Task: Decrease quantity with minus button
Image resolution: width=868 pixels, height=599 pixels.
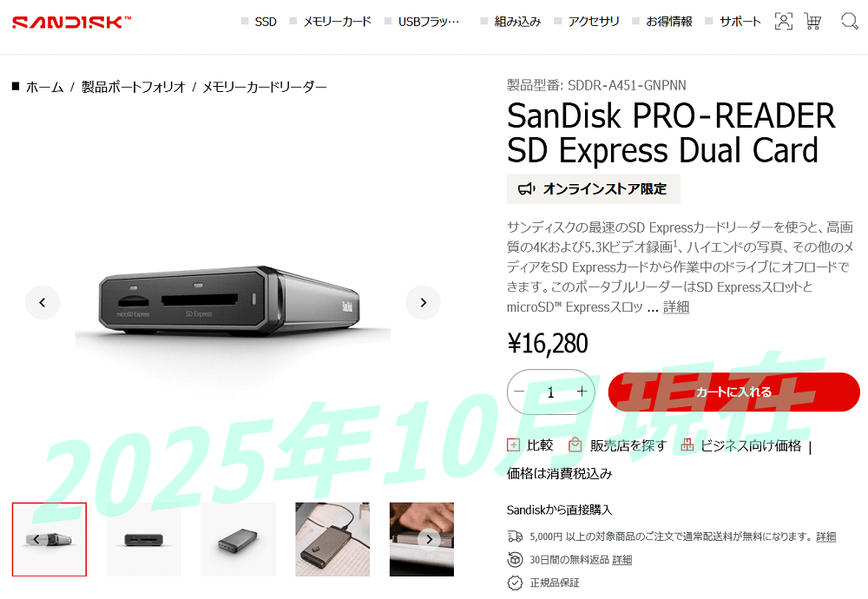Action: coord(519,392)
